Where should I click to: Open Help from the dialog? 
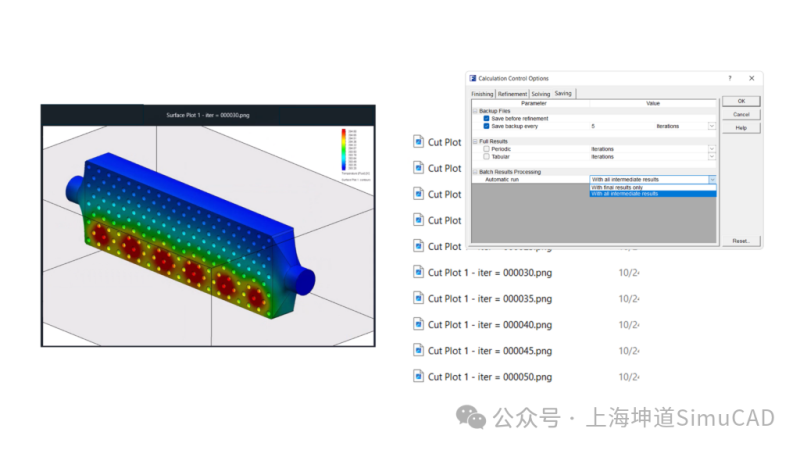741,128
